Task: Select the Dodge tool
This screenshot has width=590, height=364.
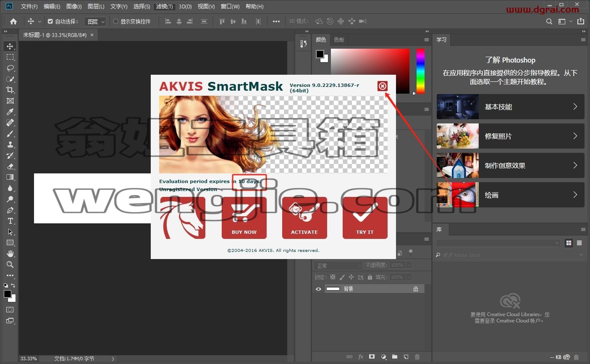Action: pos(10,199)
